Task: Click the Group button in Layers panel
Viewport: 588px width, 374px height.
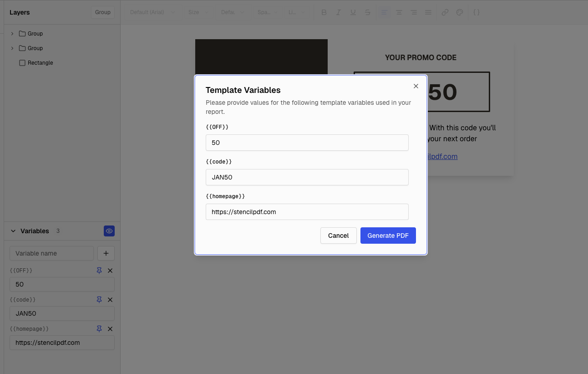Action: pyautogui.click(x=103, y=12)
